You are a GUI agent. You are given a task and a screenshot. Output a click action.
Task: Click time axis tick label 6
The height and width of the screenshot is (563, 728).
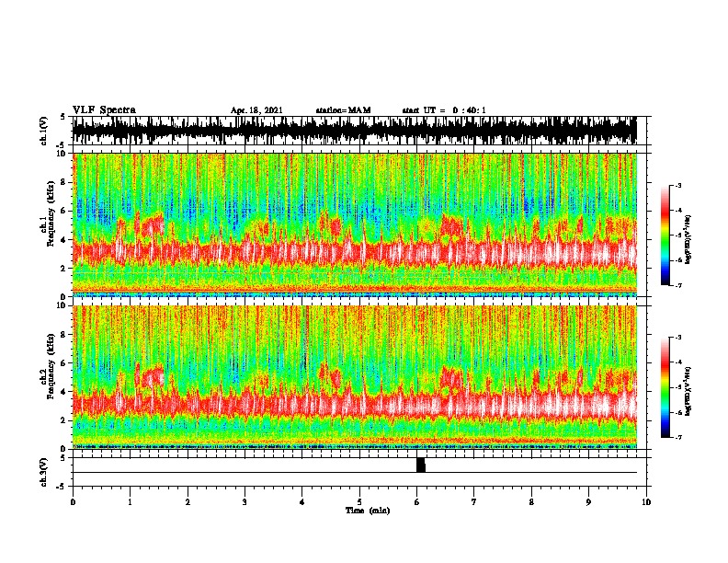417,502
